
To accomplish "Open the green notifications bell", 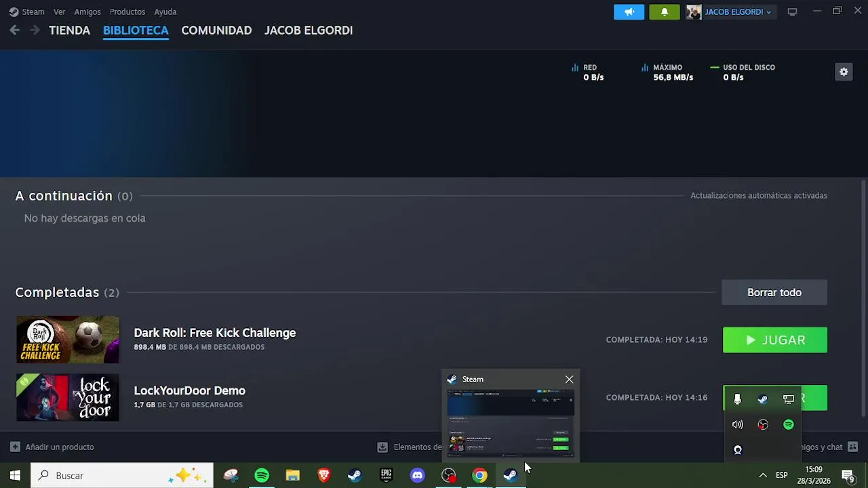I will pos(664,12).
